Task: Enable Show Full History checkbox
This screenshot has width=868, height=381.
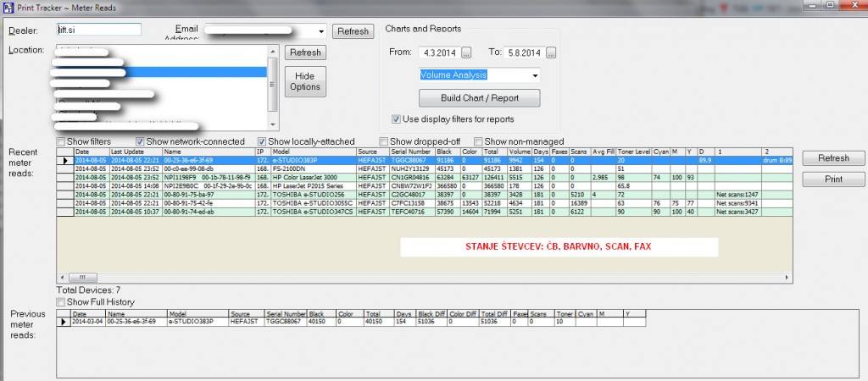Action: [x=62, y=301]
